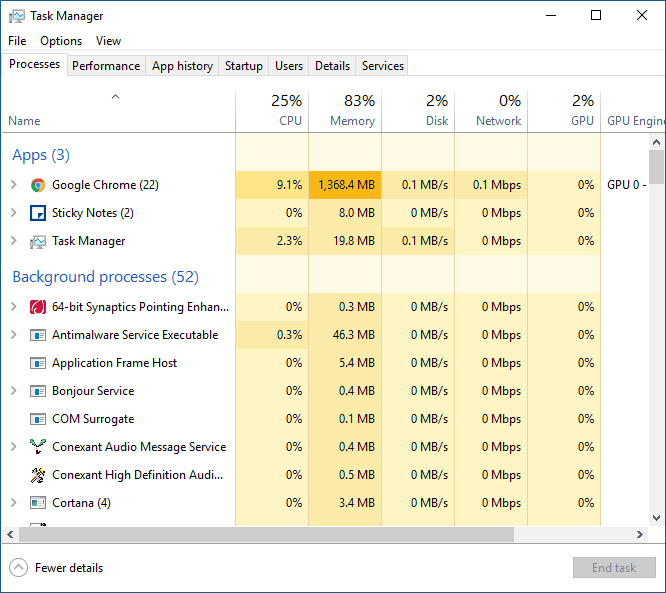This screenshot has height=593, width=666.
Task: Switch to the App history tab
Action: (182, 66)
